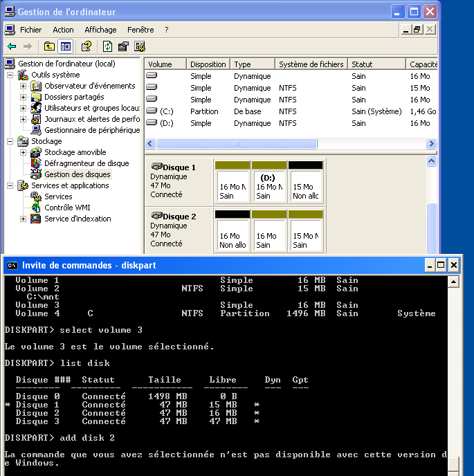Screen dimensions: 474x476
Task: Open the Fichier menu
Action: click(x=30, y=30)
